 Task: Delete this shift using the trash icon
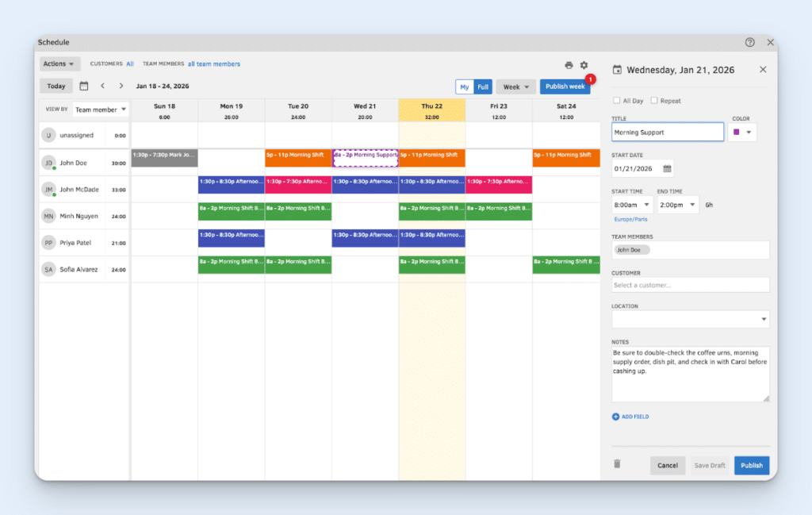(x=618, y=464)
